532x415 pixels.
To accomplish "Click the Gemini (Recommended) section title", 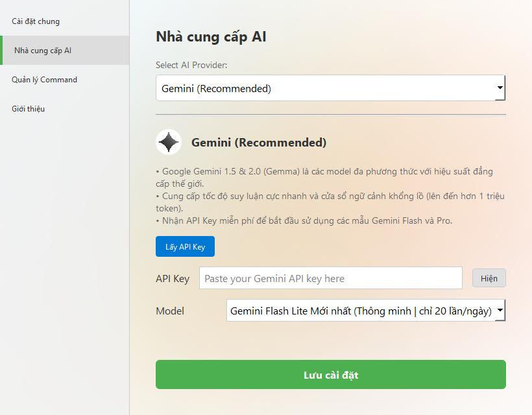I will pyautogui.click(x=259, y=143).
